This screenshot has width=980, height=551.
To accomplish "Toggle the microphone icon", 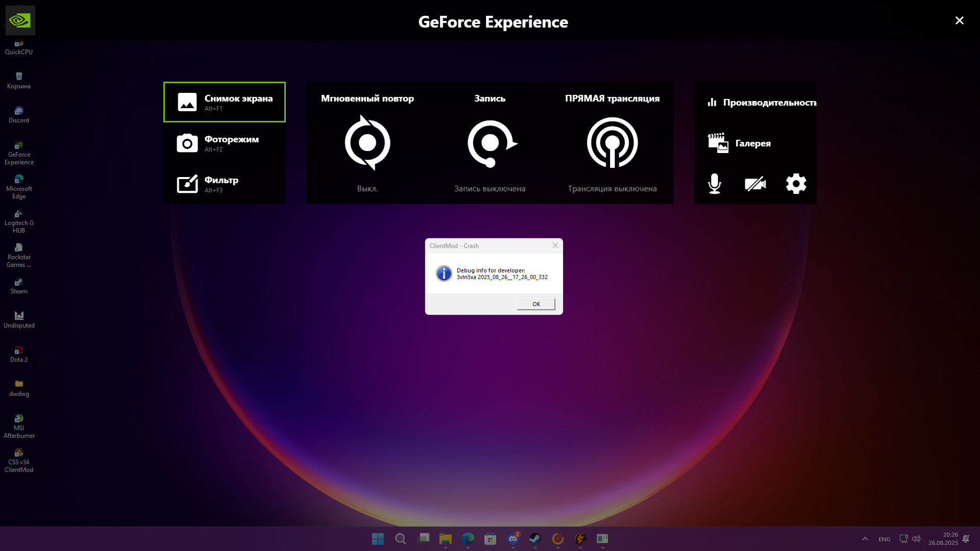I will (x=715, y=184).
